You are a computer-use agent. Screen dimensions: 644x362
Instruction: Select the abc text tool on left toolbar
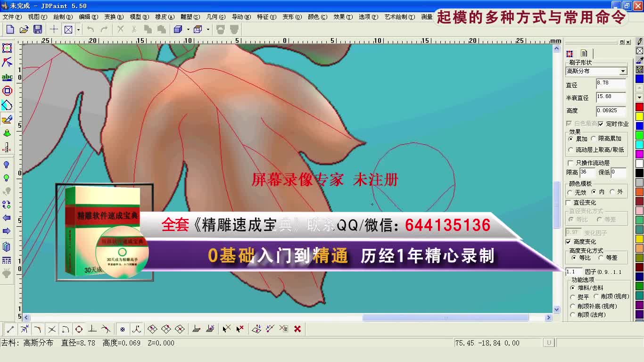coord(7,77)
